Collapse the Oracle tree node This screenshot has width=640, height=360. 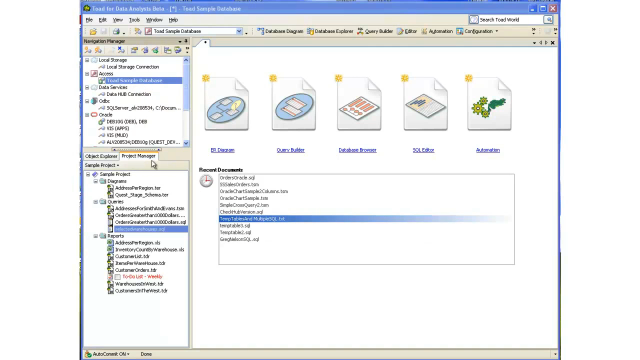click(87, 115)
